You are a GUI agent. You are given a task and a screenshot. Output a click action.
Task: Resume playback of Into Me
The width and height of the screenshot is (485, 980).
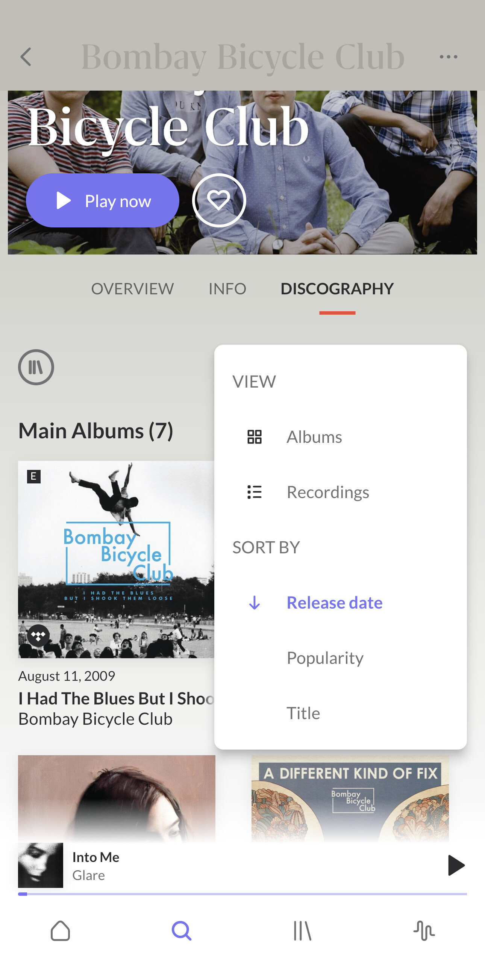(x=456, y=865)
